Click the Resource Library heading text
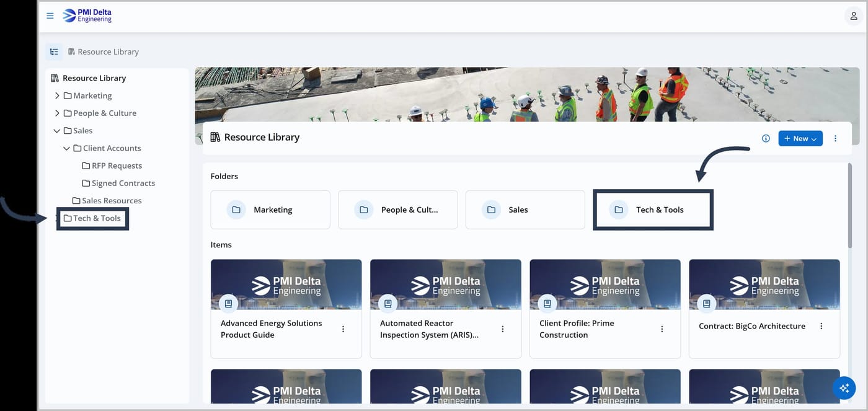Screen dimensions: 868x411 click(x=262, y=138)
